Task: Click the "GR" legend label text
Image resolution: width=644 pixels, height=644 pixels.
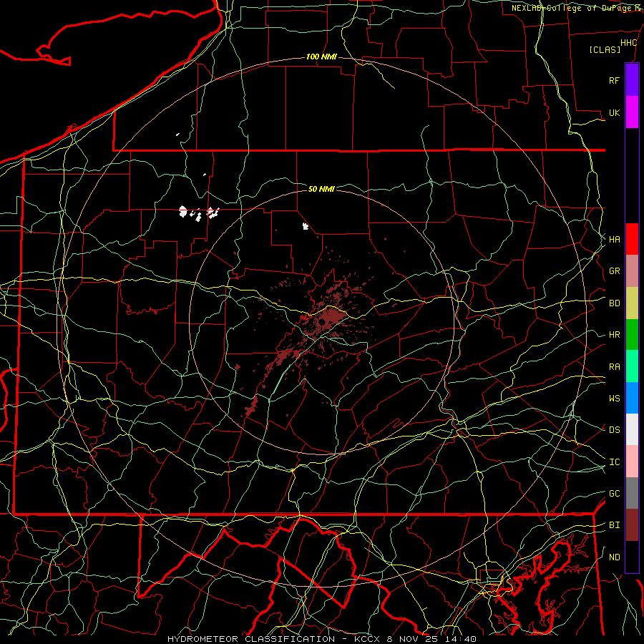Action: click(614, 271)
